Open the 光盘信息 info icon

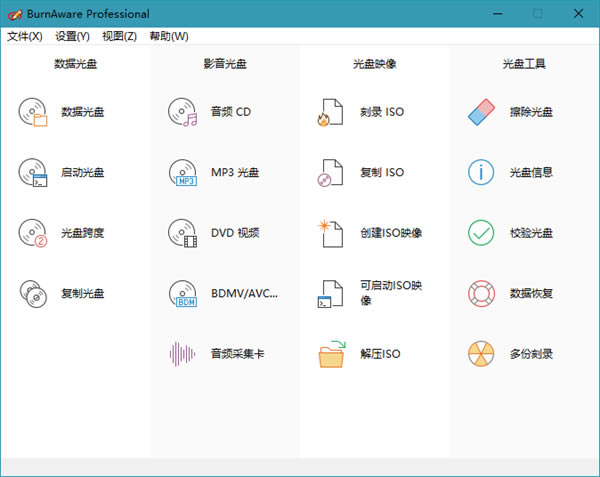pos(481,172)
